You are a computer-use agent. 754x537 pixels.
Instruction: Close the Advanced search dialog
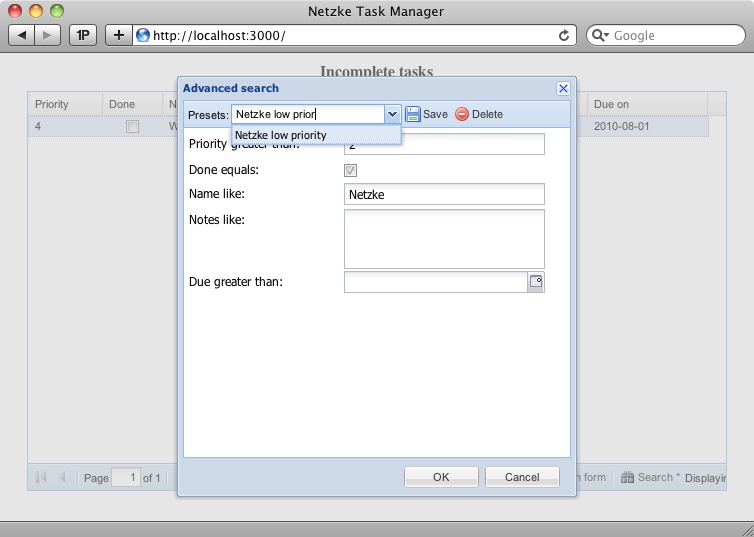coord(563,88)
